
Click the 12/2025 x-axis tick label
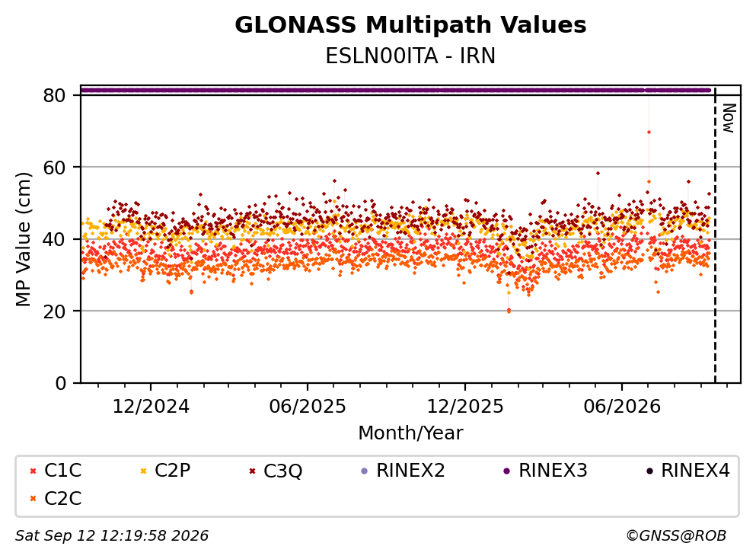[464, 407]
